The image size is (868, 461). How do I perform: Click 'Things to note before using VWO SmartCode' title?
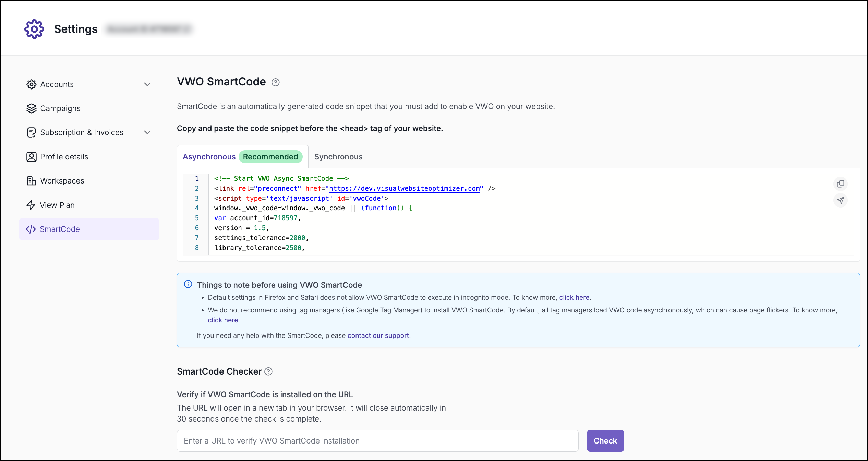279,285
